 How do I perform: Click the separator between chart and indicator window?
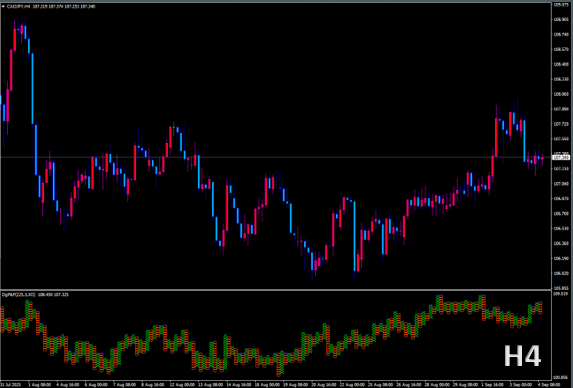(276, 290)
